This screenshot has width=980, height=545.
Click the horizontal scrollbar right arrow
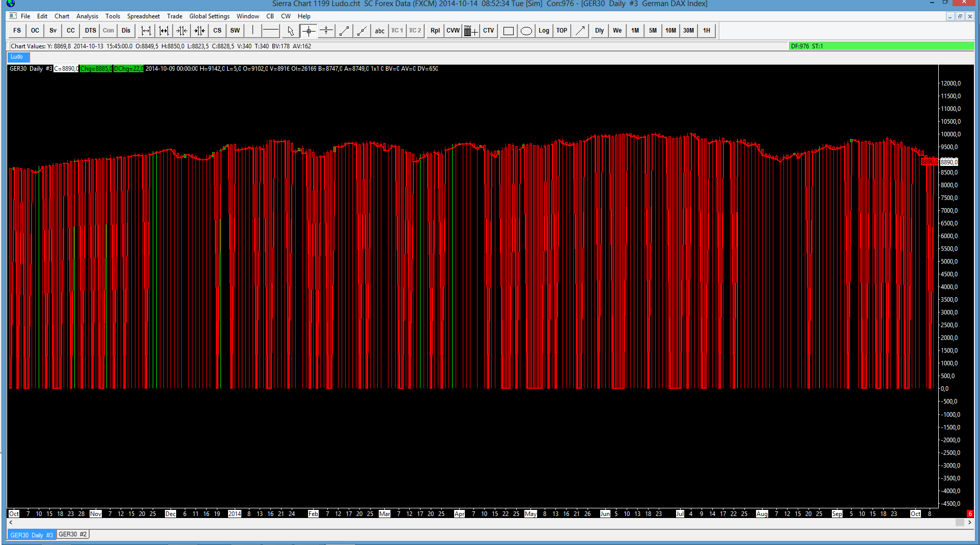click(970, 522)
